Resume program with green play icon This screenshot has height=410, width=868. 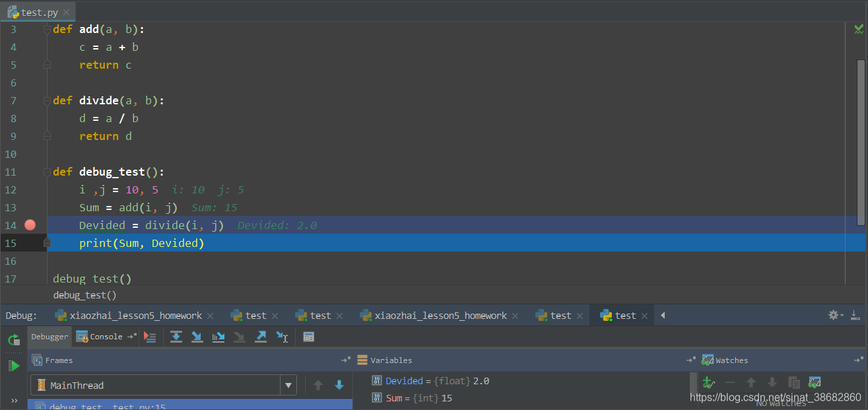coord(14,365)
